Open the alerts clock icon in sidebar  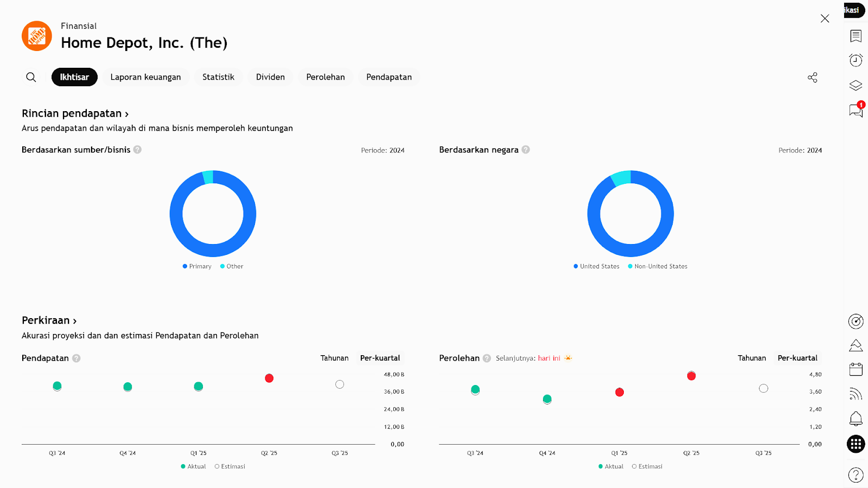click(x=856, y=60)
